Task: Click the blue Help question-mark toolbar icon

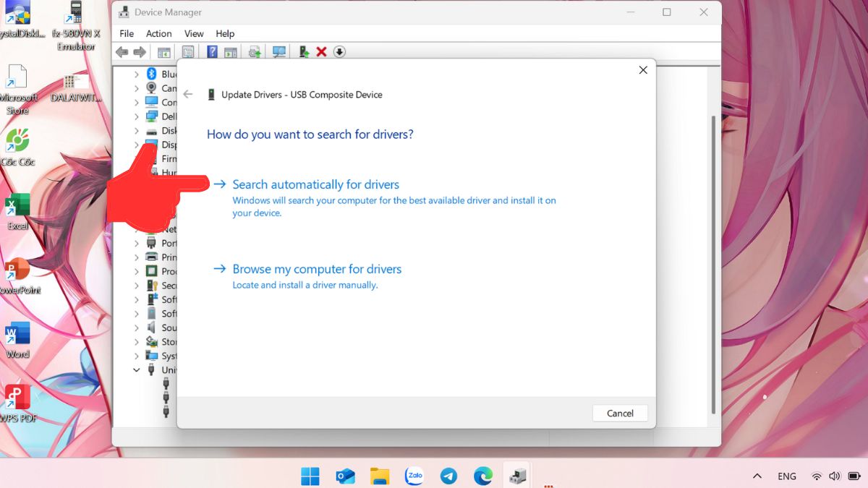Action: [x=212, y=52]
